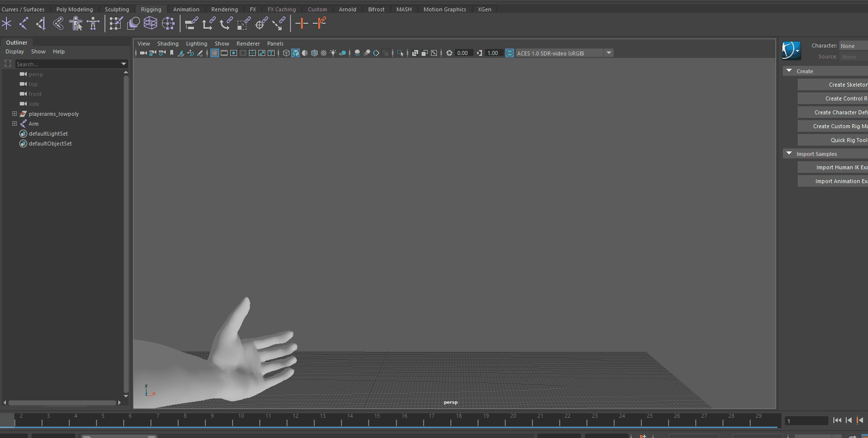Open the Outliner search options arrow
This screenshot has height=438, width=868.
point(124,64)
